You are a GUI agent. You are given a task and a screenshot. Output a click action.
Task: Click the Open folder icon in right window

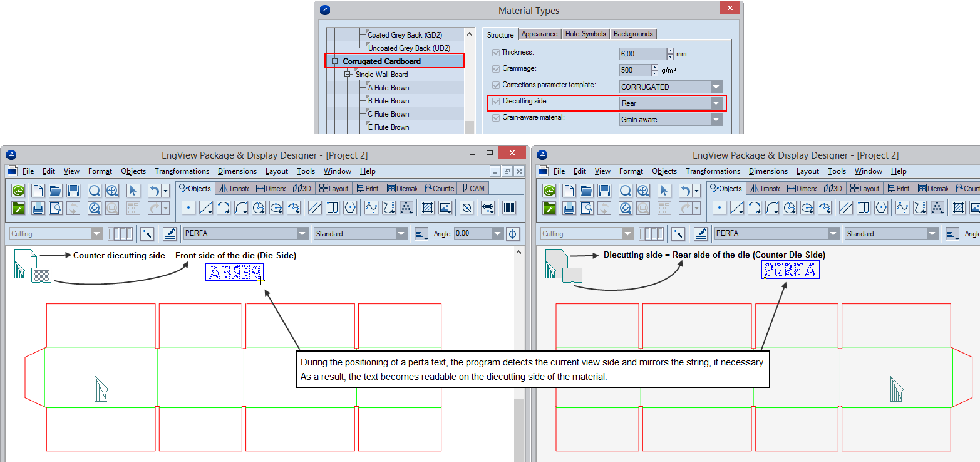(587, 191)
